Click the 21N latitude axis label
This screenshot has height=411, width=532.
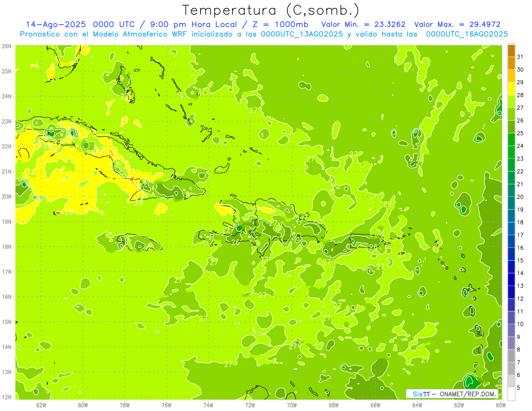[6, 172]
